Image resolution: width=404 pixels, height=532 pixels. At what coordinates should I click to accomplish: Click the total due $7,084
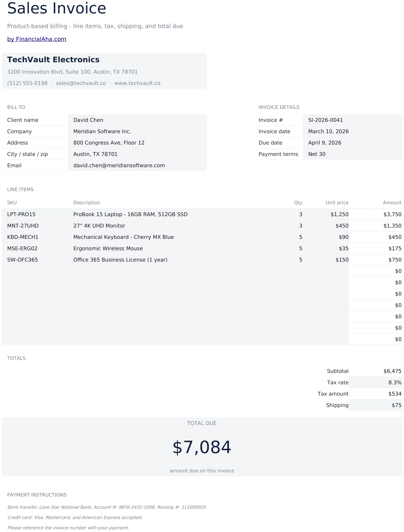[202, 447]
